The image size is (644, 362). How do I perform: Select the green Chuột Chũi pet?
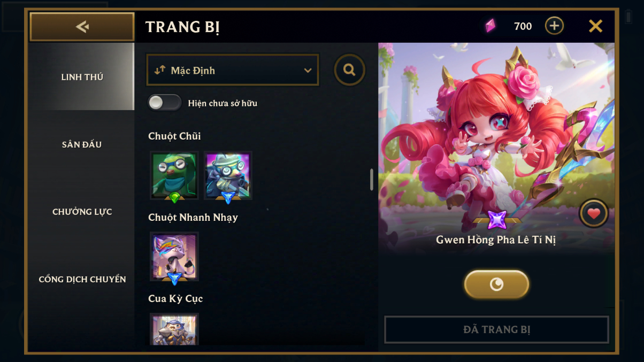(174, 175)
